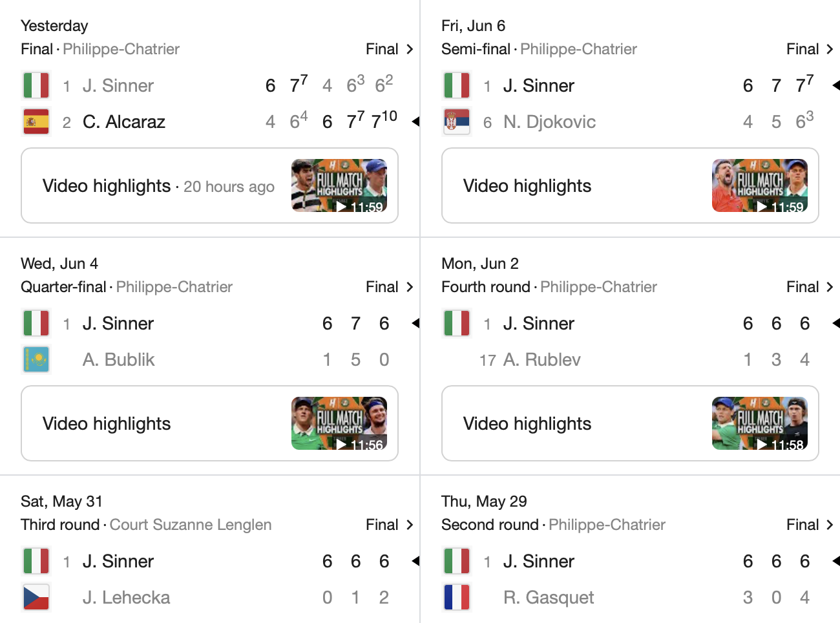The width and height of the screenshot is (840, 623).
Task: Open the Sat, May 31 third round chevron
Action: 410,525
